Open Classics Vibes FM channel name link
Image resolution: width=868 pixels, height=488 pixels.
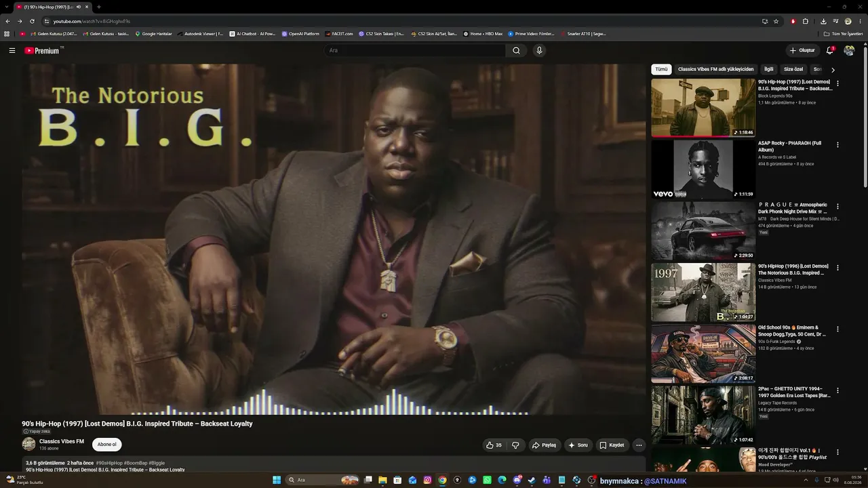pyautogui.click(x=62, y=441)
